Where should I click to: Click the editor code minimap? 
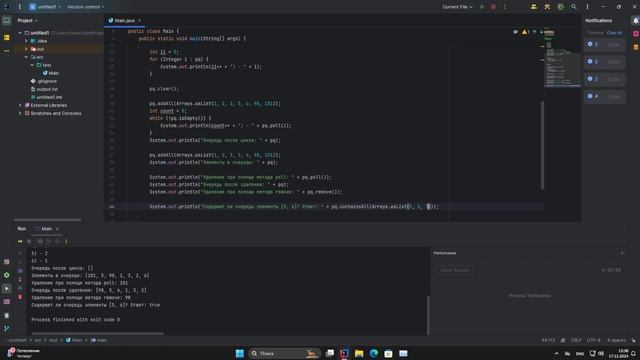pos(562,59)
